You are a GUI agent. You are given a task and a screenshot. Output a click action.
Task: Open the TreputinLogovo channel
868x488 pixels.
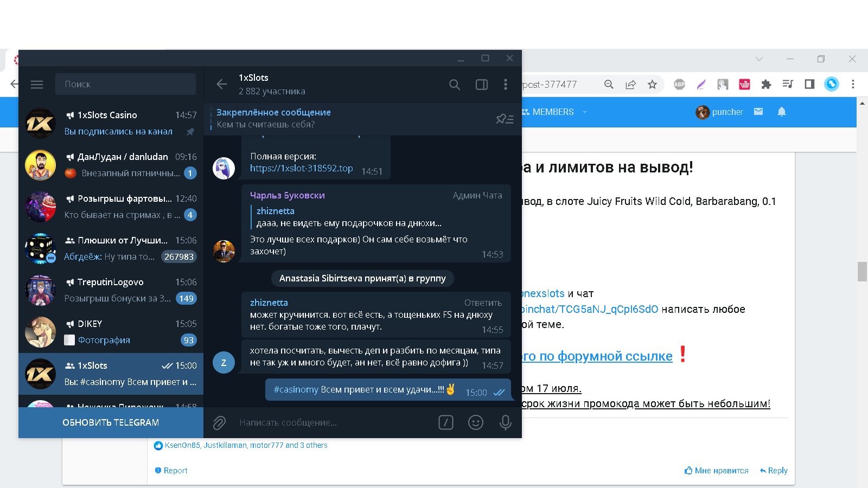(111, 290)
